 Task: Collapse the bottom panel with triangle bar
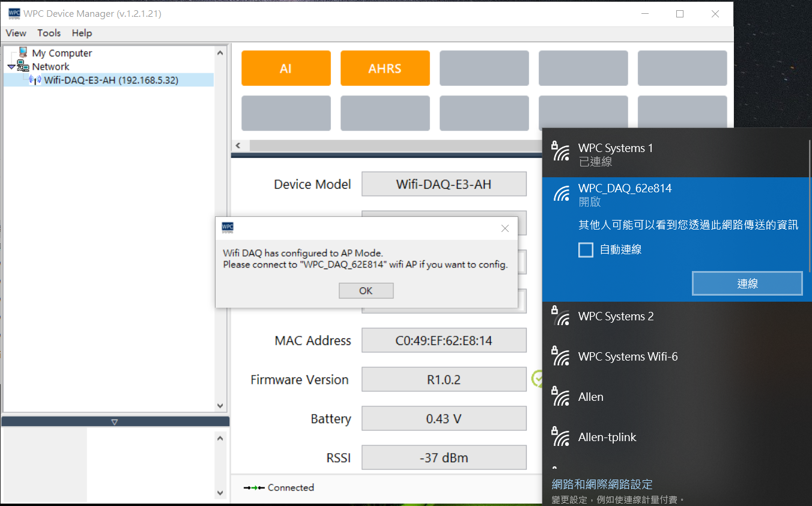pyautogui.click(x=115, y=422)
